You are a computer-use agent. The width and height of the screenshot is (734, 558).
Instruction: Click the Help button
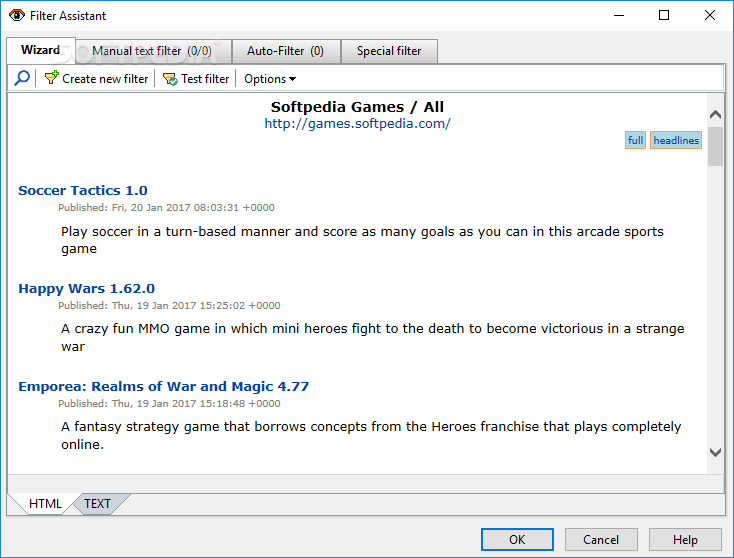coord(685,540)
